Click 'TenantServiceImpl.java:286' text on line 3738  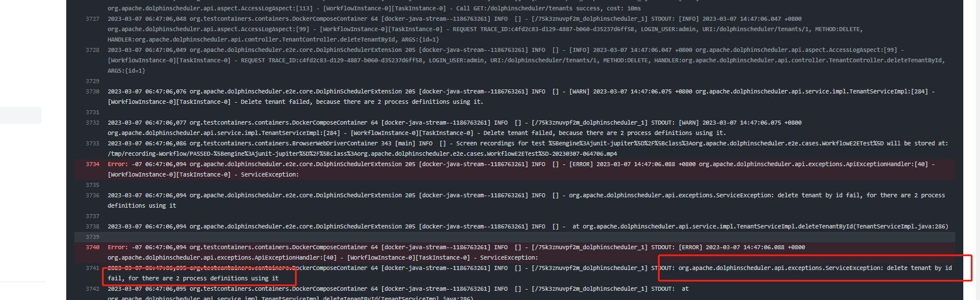[900, 227]
